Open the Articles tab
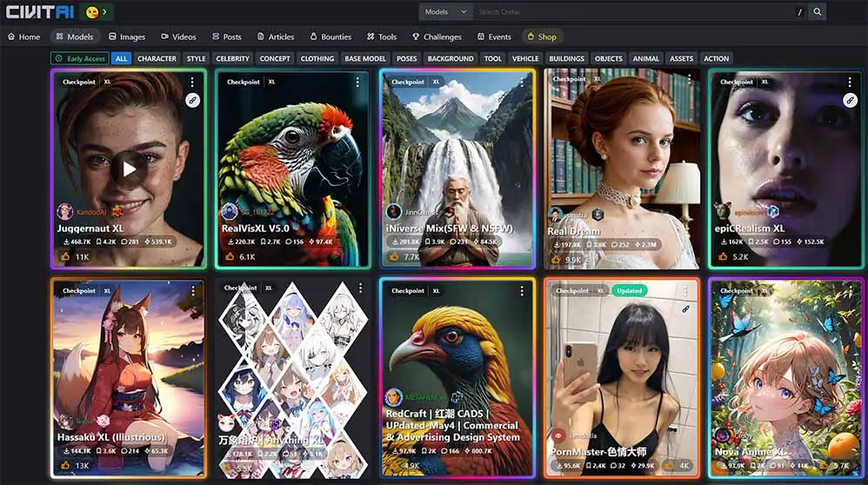Viewport: 868px width, 485px height. tap(276, 37)
